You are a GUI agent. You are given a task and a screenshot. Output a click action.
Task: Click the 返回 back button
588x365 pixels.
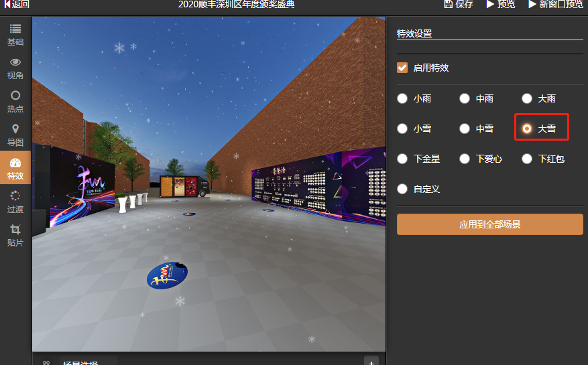tap(17, 5)
